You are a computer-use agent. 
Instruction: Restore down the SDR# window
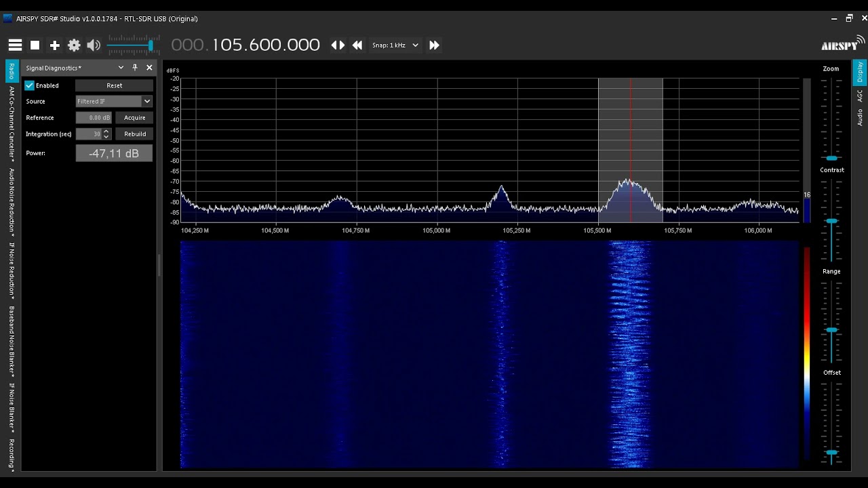tap(849, 19)
